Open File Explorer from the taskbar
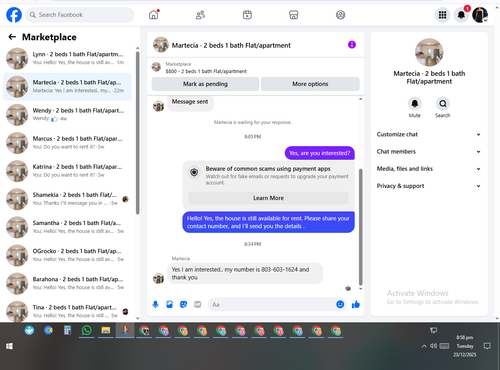 106,330
